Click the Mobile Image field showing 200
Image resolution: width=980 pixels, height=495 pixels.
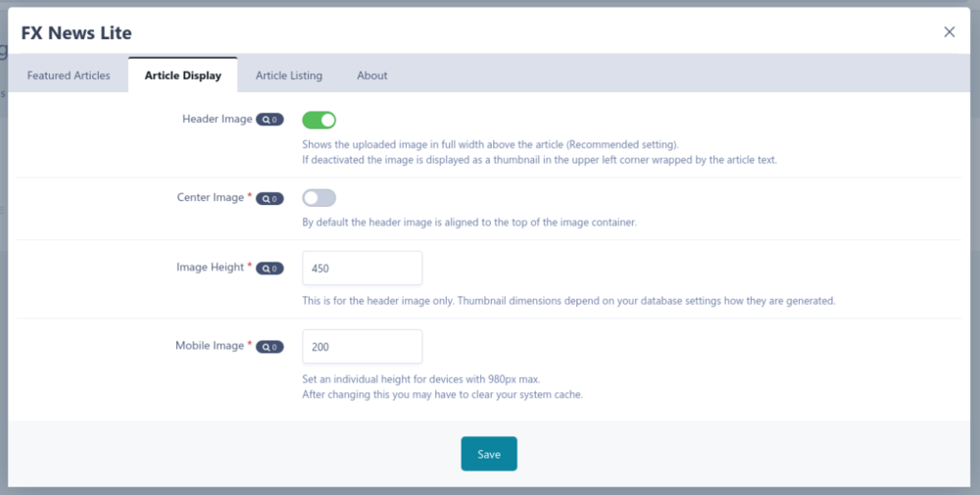(363, 347)
